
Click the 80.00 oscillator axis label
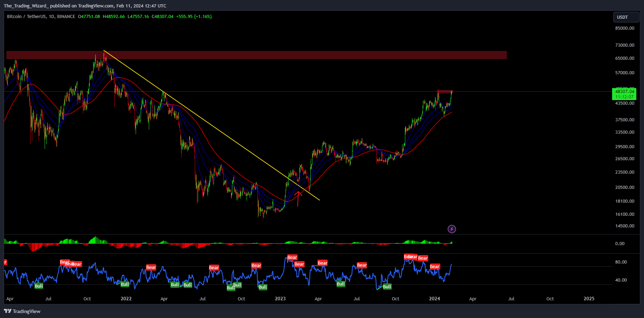pyautogui.click(x=621, y=262)
